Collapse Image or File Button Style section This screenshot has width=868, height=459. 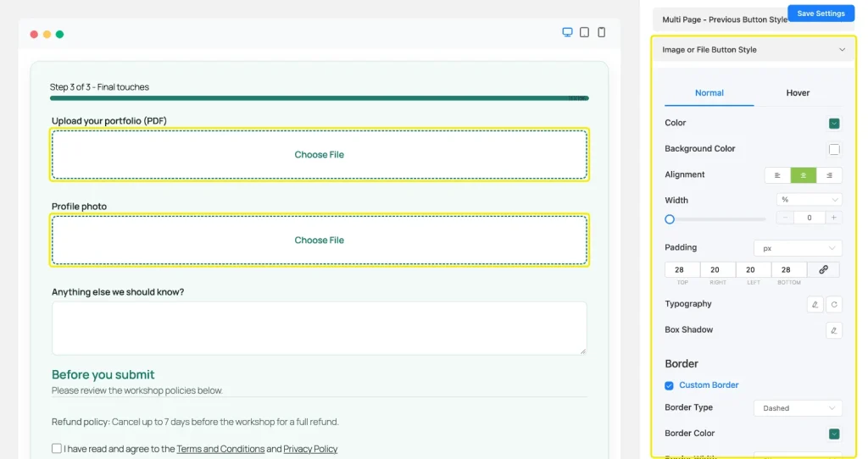[x=754, y=50]
